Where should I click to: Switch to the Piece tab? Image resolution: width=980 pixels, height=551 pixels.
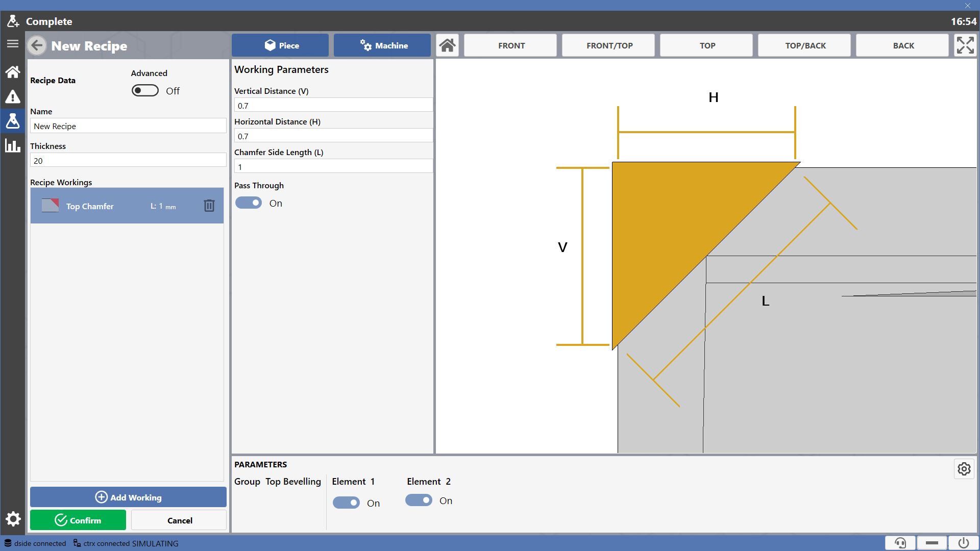coord(280,45)
